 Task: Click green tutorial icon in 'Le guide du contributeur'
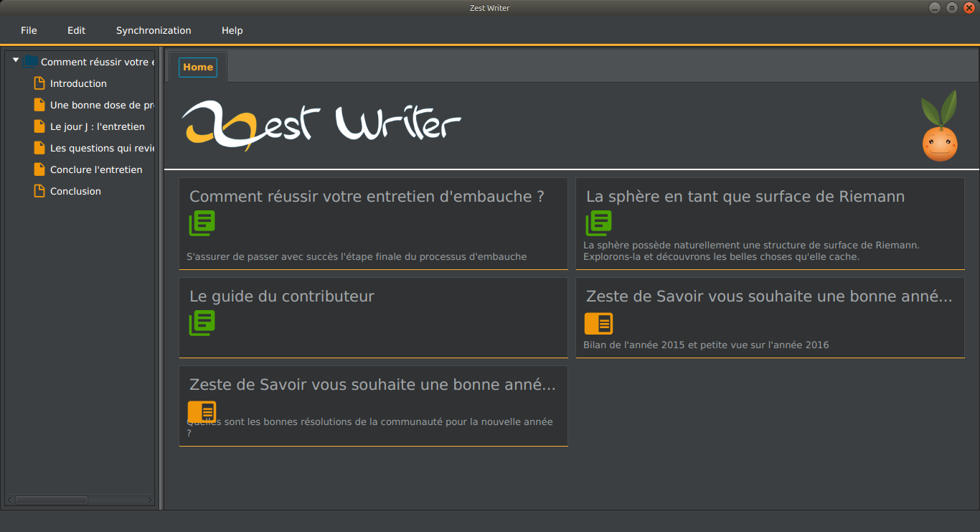point(202,323)
